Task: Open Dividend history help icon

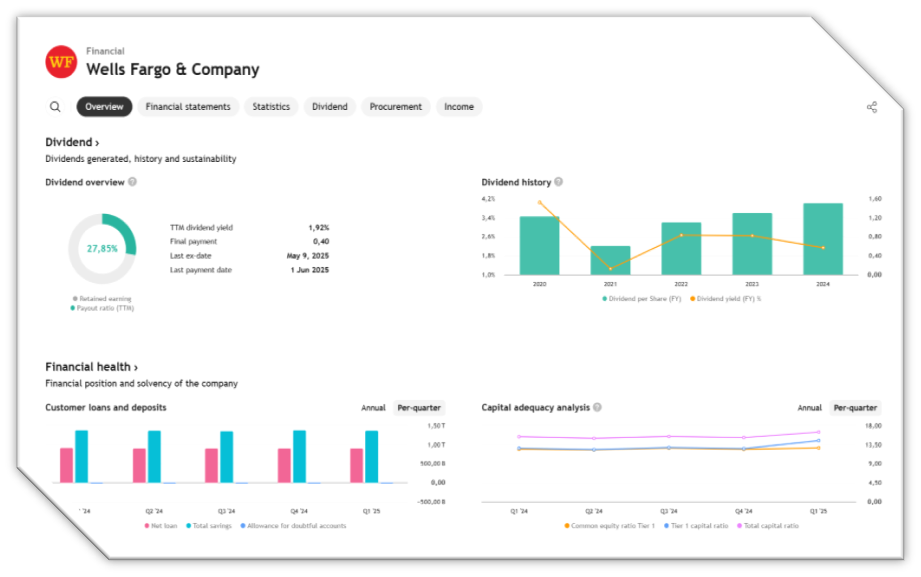Action: [559, 182]
